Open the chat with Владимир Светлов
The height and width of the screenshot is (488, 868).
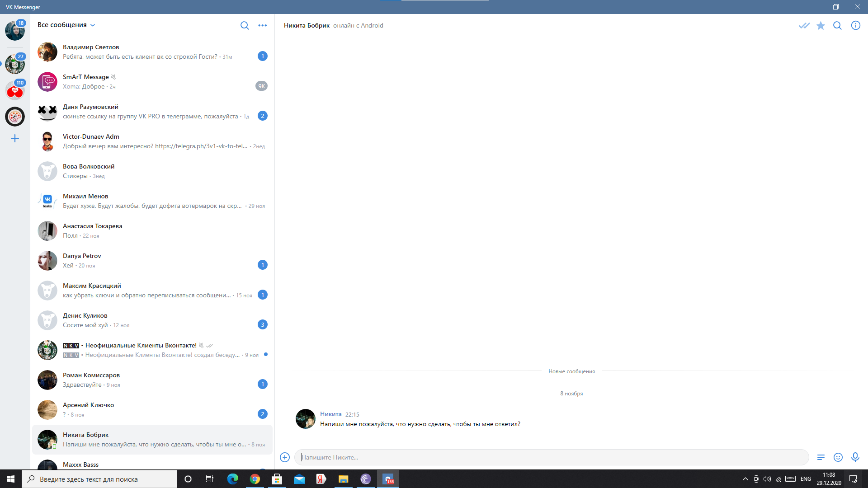[152, 52]
